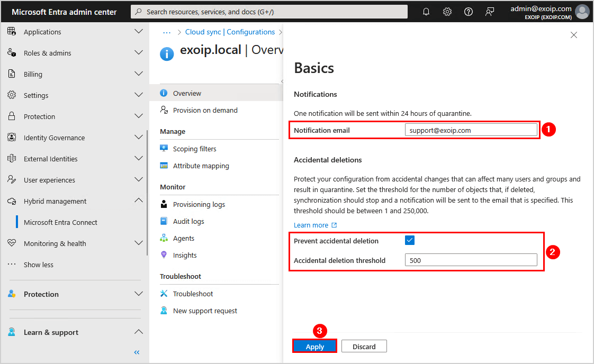Click the Hybrid management cloud icon
The image size is (594, 364).
click(12, 201)
